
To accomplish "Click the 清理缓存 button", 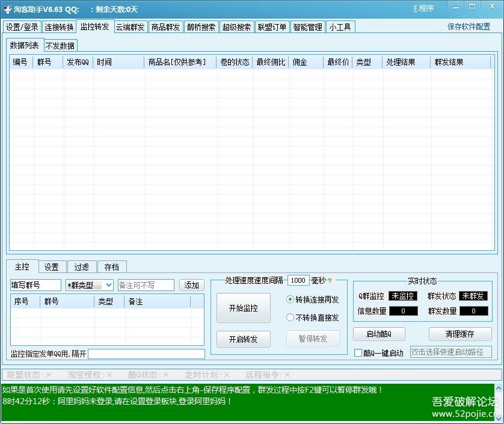I will tap(460, 334).
